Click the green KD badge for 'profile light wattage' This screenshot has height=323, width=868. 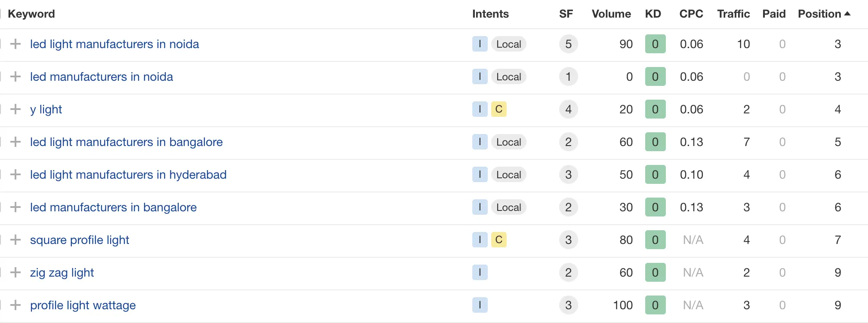click(655, 305)
